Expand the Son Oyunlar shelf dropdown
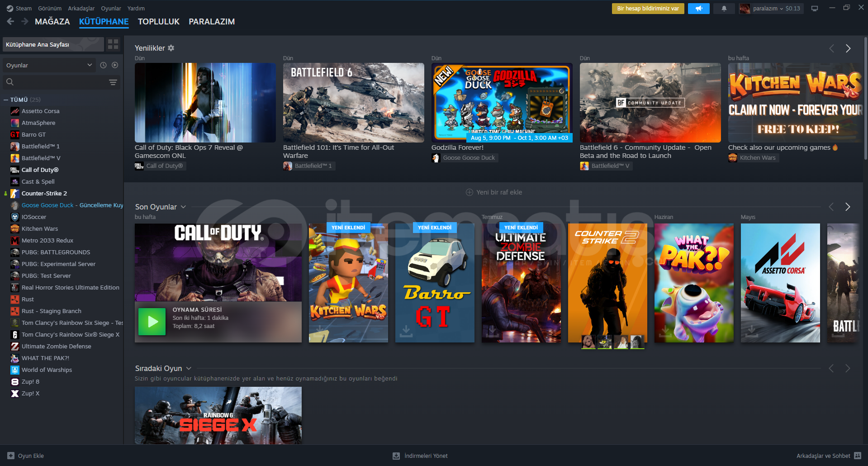Viewport: 868px width, 466px height. click(x=183, y=207)
